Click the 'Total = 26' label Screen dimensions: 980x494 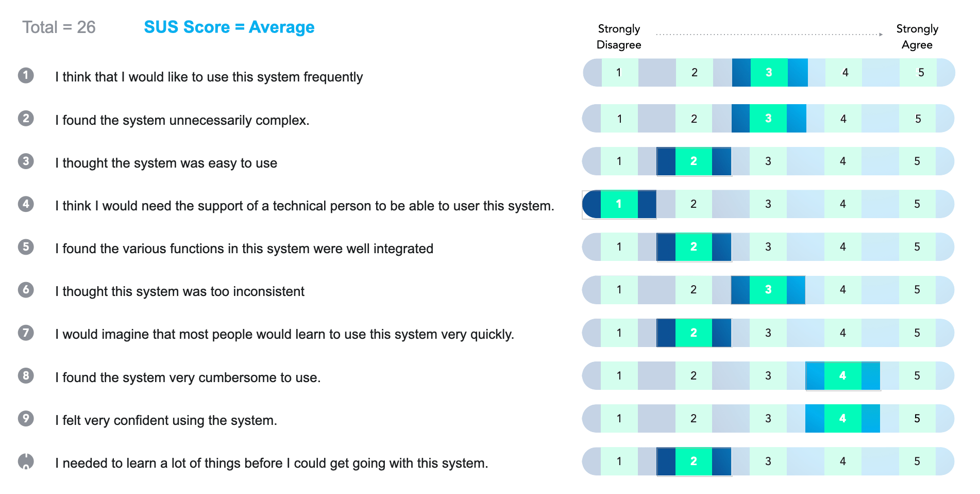pos(59,27)
